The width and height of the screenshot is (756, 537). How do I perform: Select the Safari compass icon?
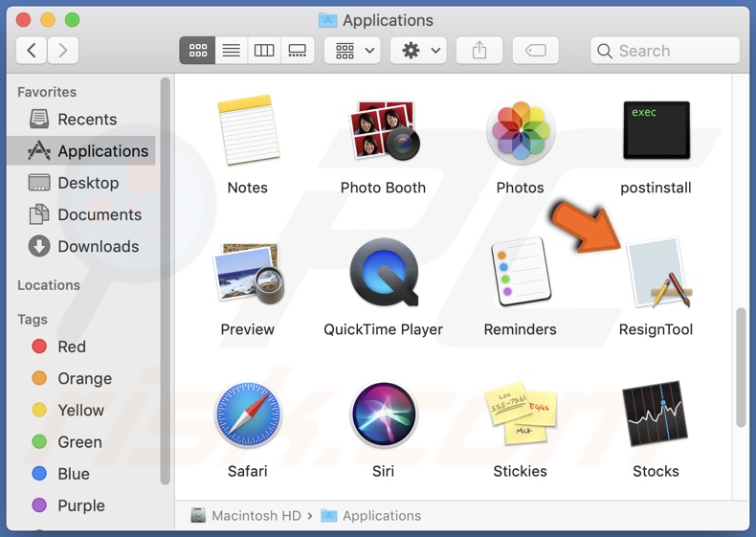point(248,414)
